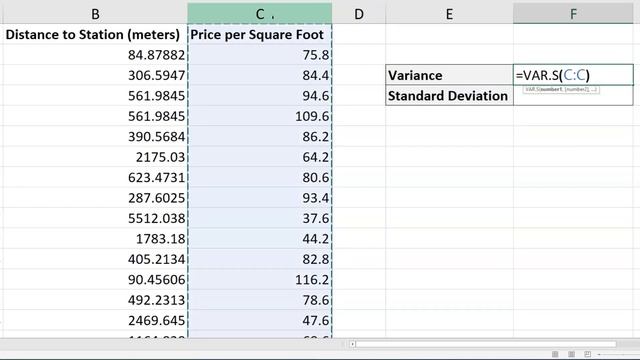Select cell with value 390.5684
This screenshot has height=360, width=640.
pos(95,136)
